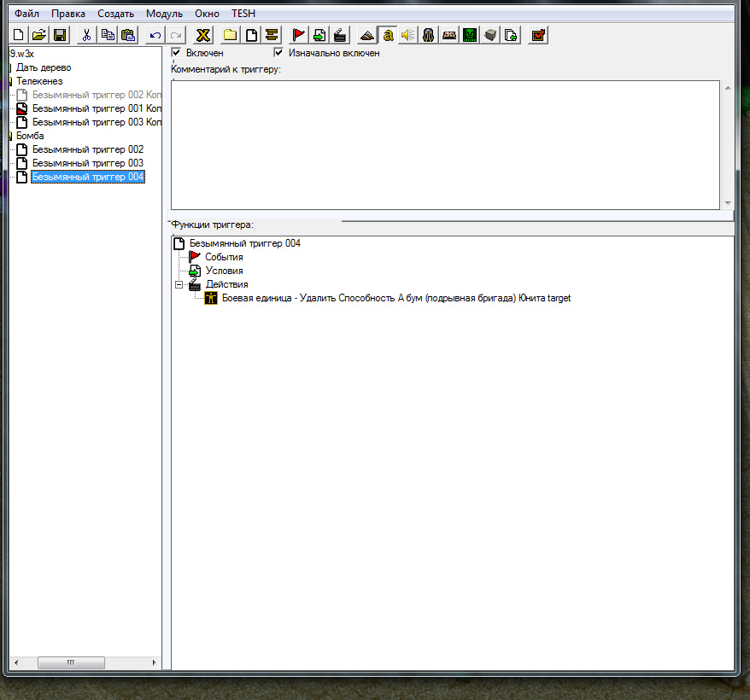Save the map with floppy disk icon
The height and width of the screenshot is (700, 750).
coord(60,35)
